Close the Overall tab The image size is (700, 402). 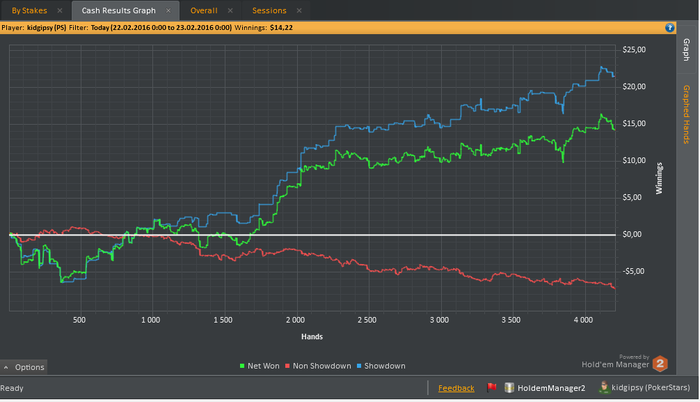click(230, 10)
